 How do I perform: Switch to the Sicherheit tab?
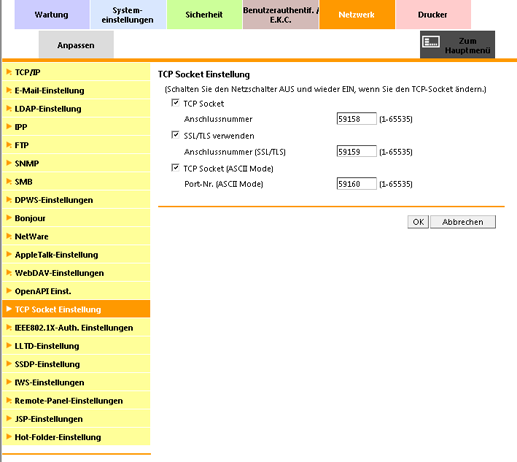tap(204, 15)
